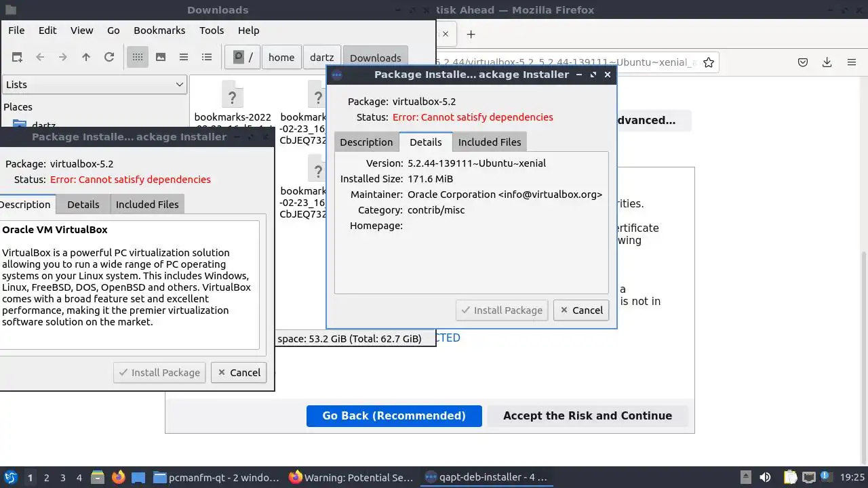This screenshot has width=868, height=488.
Task: Open a new tab in the file manager
Action: coord(17,58)
